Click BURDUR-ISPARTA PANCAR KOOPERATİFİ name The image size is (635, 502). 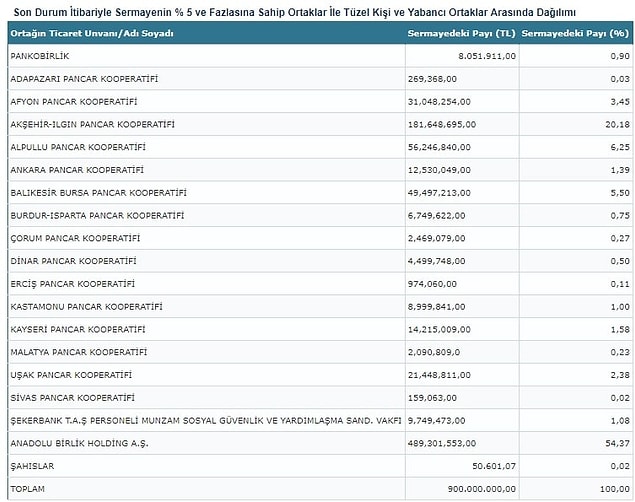pyautogui.click(x=97, y=215)
